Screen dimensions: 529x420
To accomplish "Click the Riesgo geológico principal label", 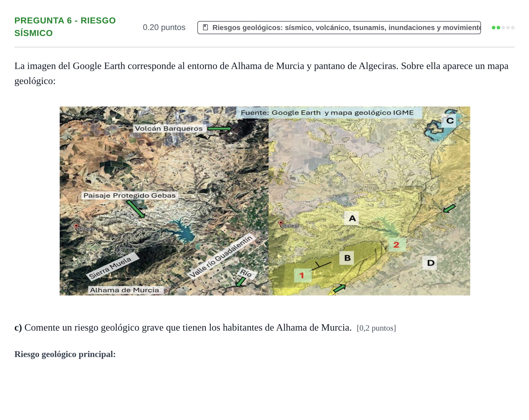I will 65,354.
